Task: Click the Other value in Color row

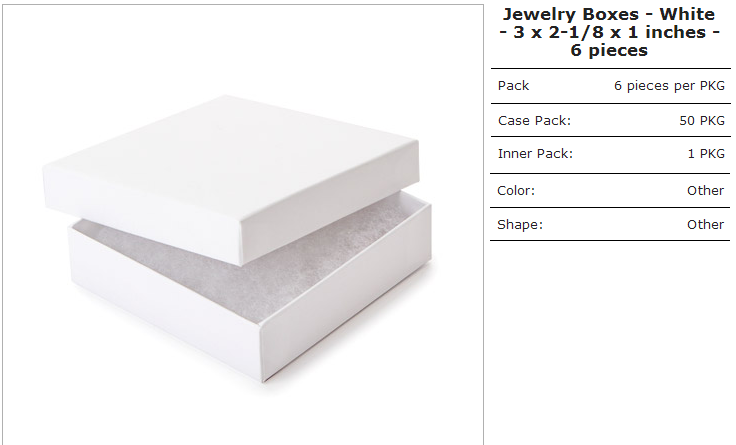Action: pyautogui.click(x=705, y=191)
